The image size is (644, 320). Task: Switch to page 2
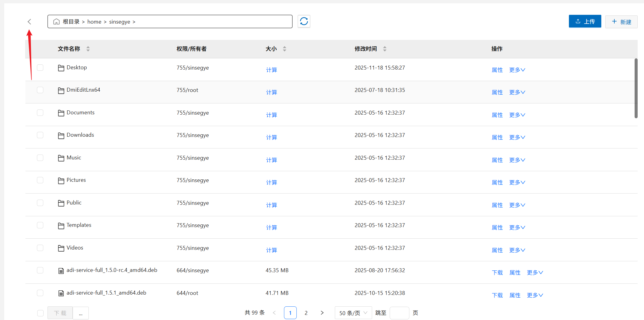pyautogui.click(x=306, y=313)
